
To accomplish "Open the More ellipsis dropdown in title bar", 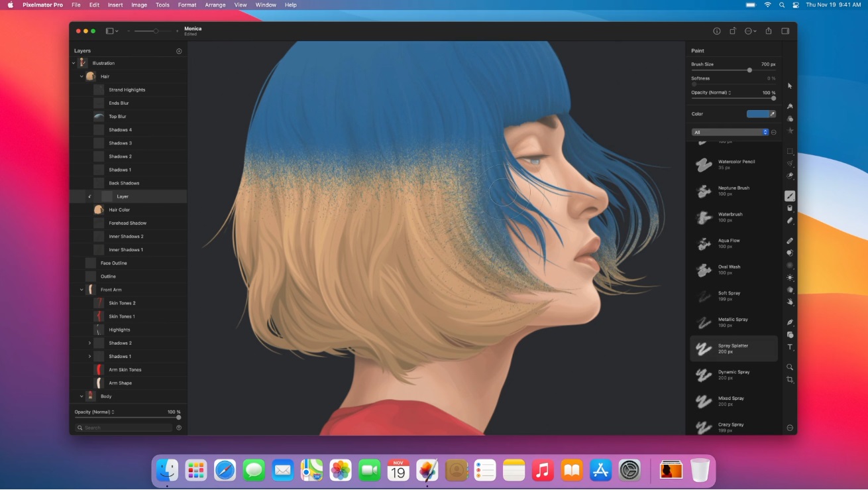I will point(750,31).
